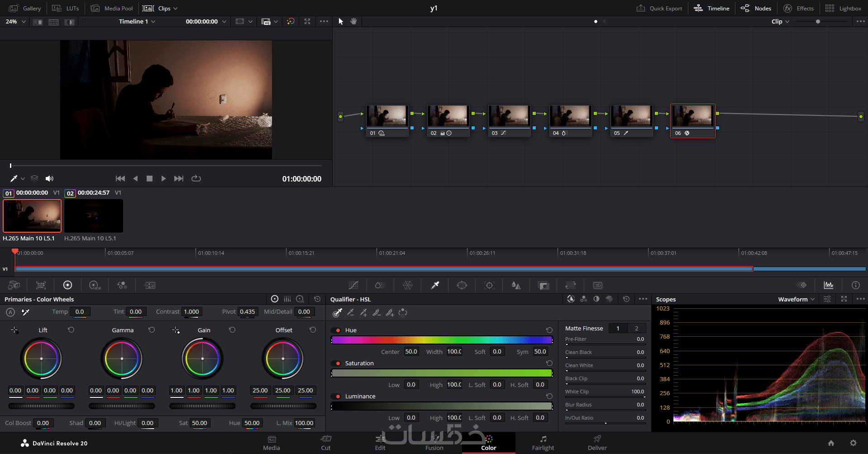
Task: Toggle the Saturation qualifier enable dot
Action: pyautogui.click(x=338, y=363)
